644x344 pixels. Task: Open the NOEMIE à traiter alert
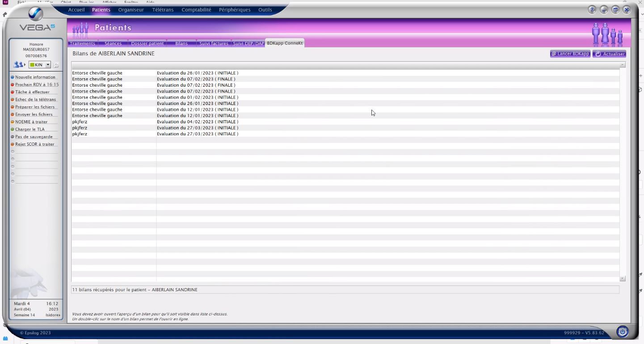[31, 122]
